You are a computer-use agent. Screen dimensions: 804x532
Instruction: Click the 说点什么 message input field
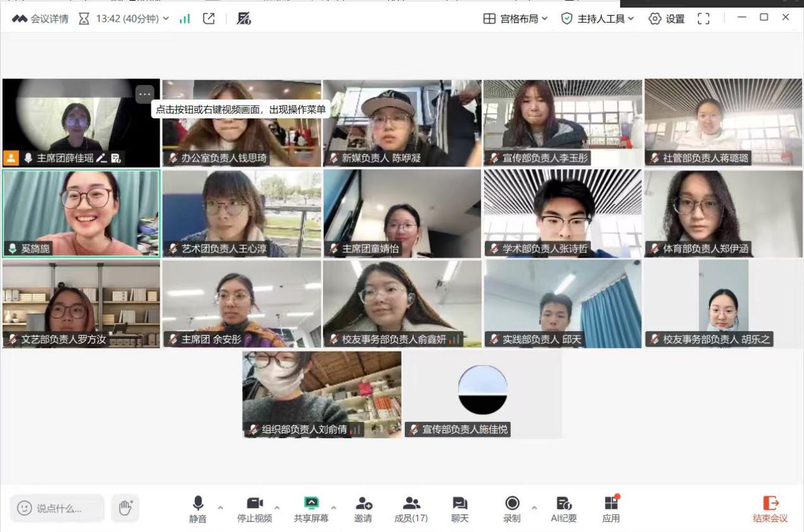point(58,508)
